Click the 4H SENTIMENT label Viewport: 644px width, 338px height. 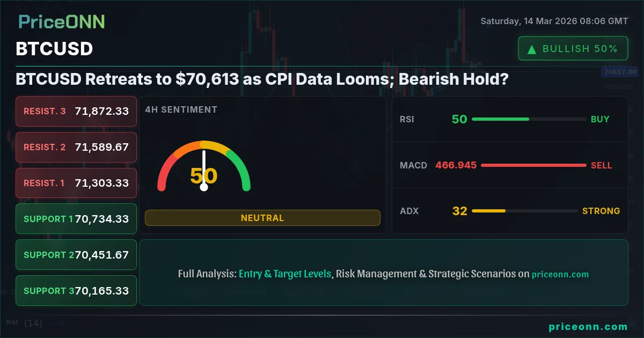click(181, 109)
